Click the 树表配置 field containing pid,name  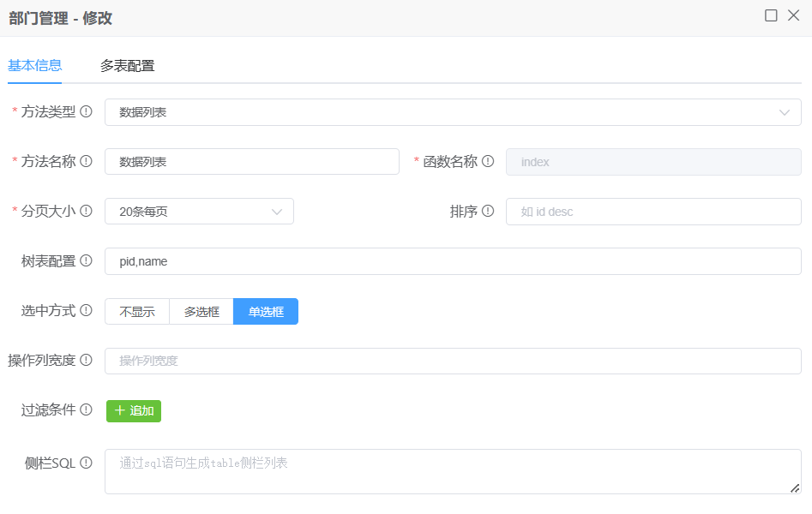453,261
